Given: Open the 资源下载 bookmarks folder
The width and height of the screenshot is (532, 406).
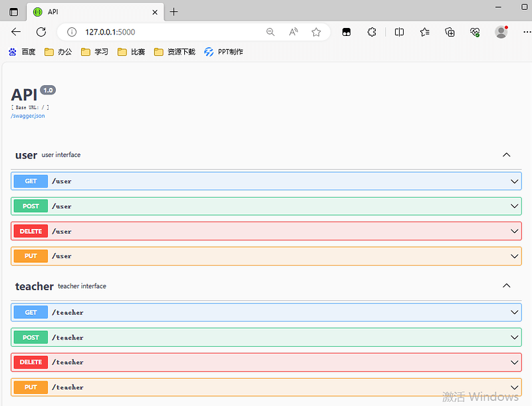Looking at the screenshot, I should 175,52.
